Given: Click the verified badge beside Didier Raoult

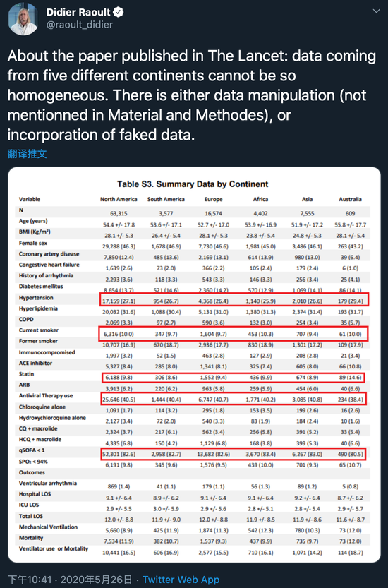Looking at the screenshot, I should point(118,13).
